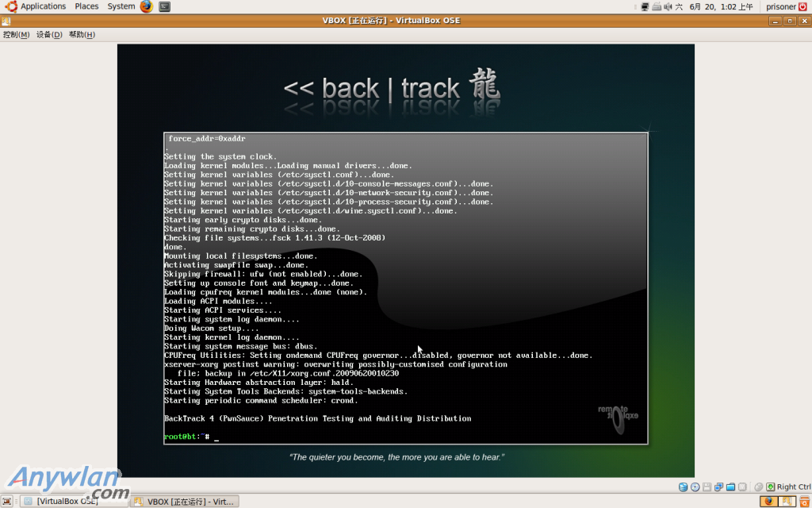Click 'Skipping firewall: ufw (not enabled)' line

(263, 274)
